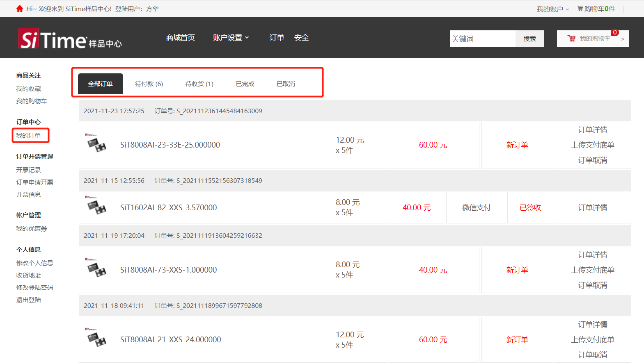This screenshot has height=364, width=644.
Task: Click 上传支付底单 for SiT8008AI-21-XXS-24.000000 order
Action: coord(593,340)
